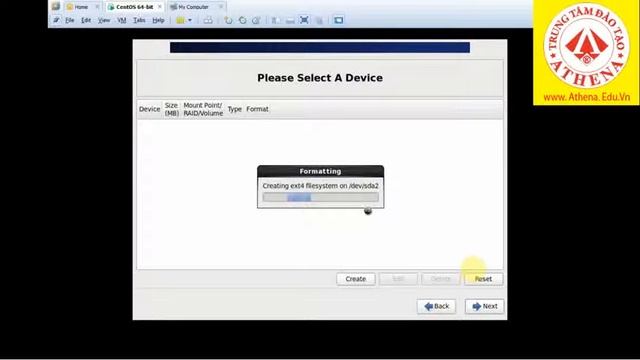The image size is (640, 360).
Task: Click 'Creating ext4 filesystem on /dev/sda2' text
Action: click(320, 186)
